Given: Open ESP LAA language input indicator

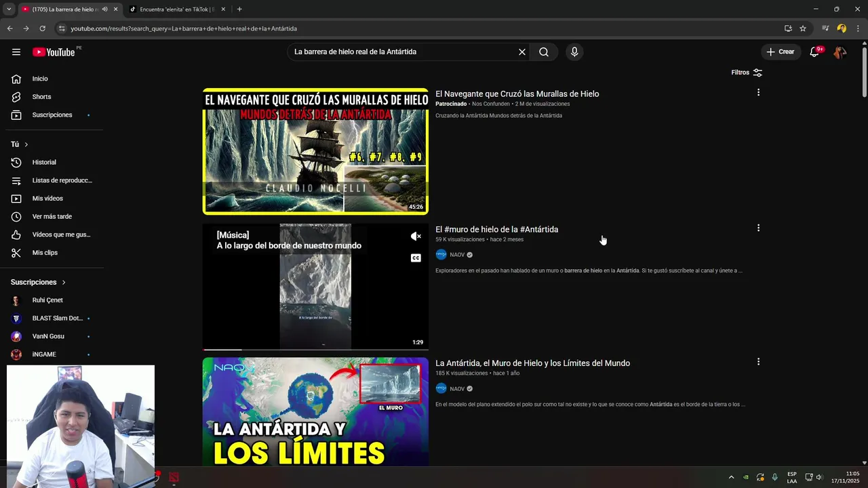Looking at the screenshot, I should (x=792, y=477).
